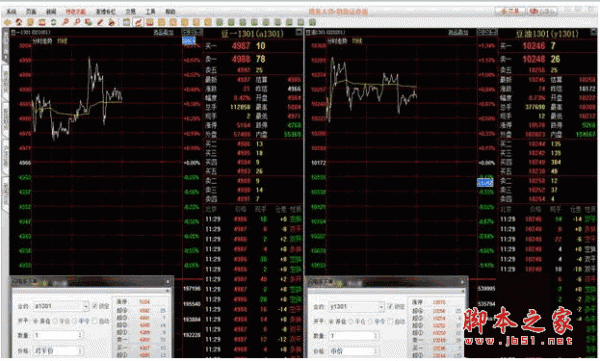Open period box above 豆一 chart percent axis
This screenshot has width=600, height=361.
pos(192,32)
